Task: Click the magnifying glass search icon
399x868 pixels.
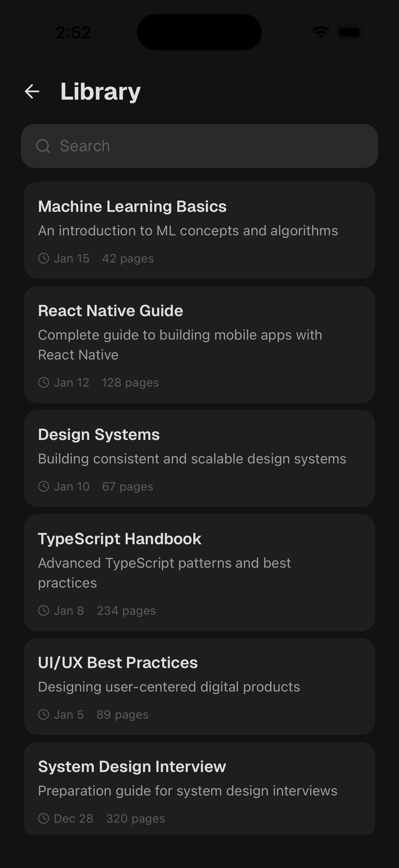Action: (x=44, y=146)
